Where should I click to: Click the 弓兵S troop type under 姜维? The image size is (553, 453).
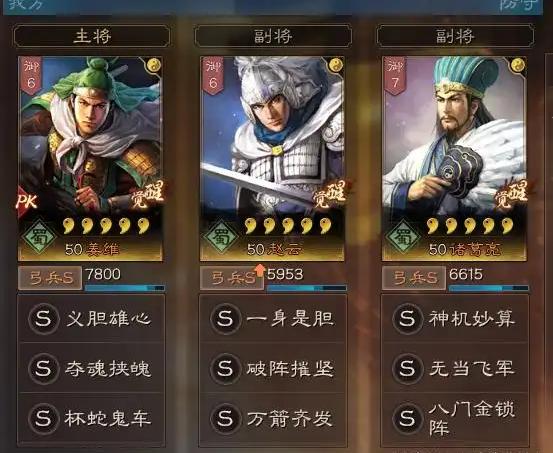50,278
